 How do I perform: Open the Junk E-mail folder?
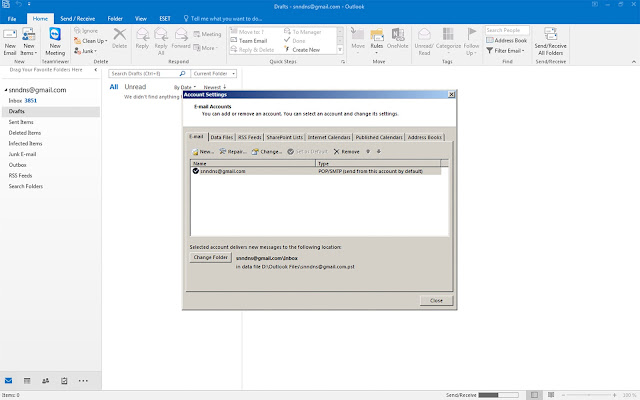[x=22, y=154]
